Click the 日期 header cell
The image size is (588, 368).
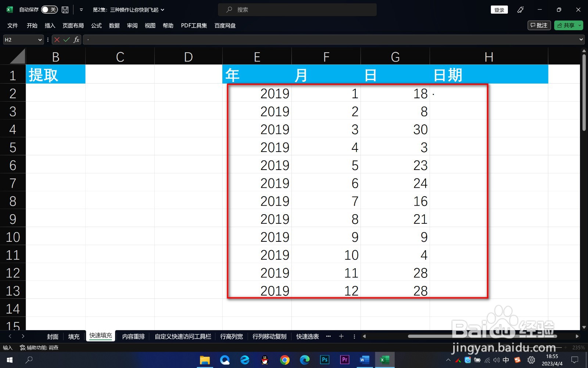coord(489,75)
